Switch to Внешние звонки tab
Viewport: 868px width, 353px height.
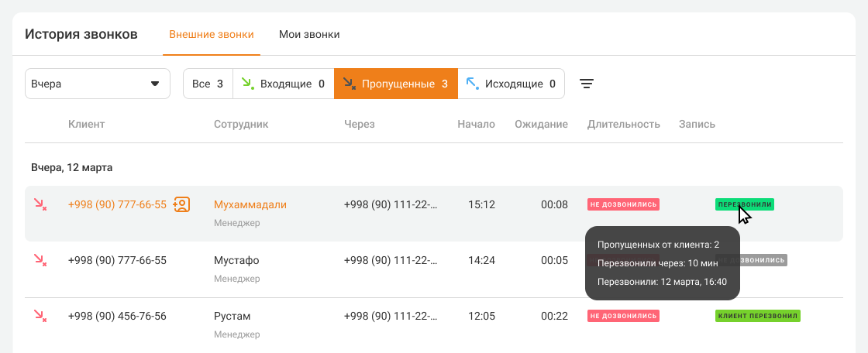coord(211,35)
